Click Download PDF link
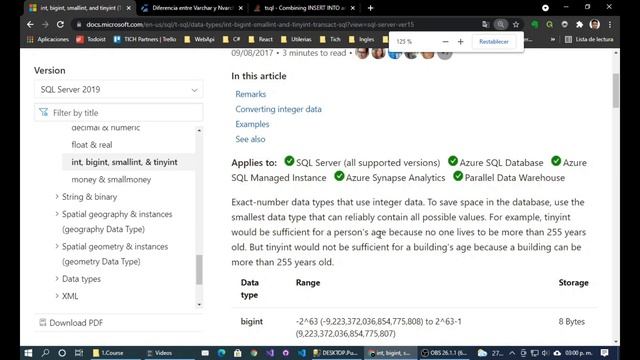This screenshot has width=640, height=360. 71,323
